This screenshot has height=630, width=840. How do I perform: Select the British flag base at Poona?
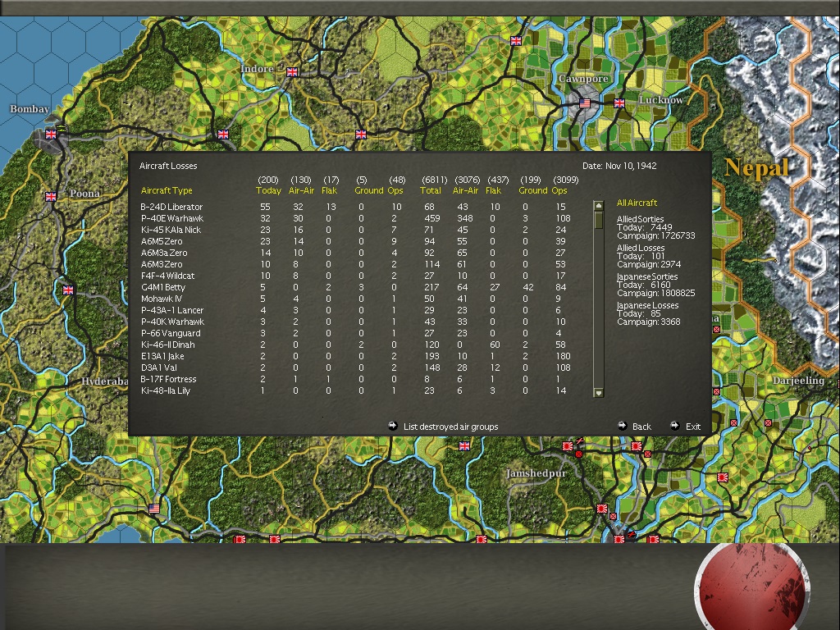51,196
